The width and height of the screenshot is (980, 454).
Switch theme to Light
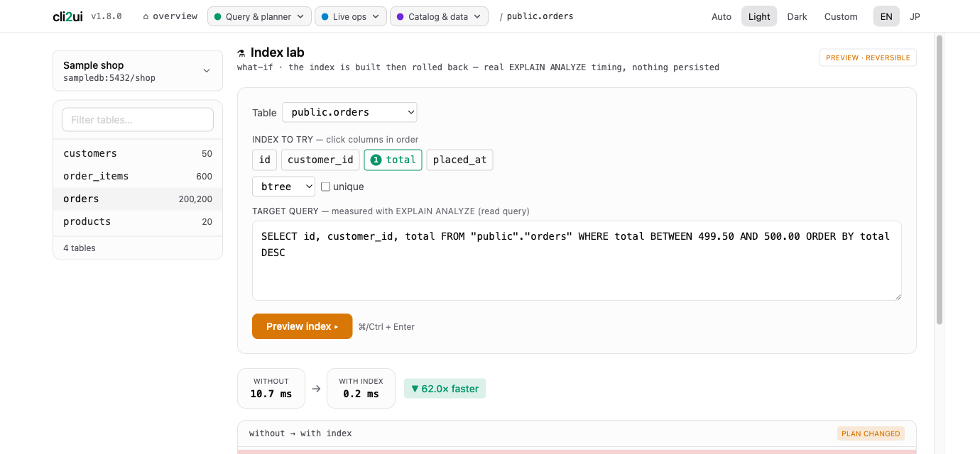[x=759, y=16]
